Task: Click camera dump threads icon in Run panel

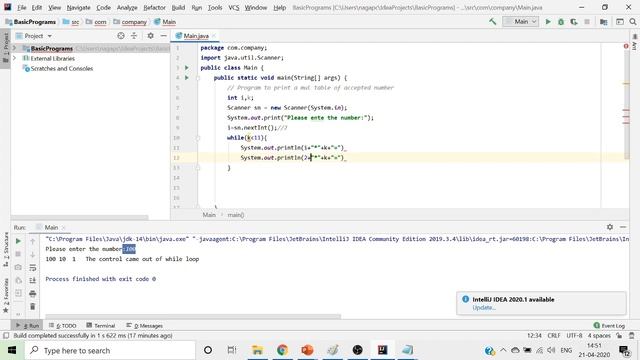Action: point(18,267)
